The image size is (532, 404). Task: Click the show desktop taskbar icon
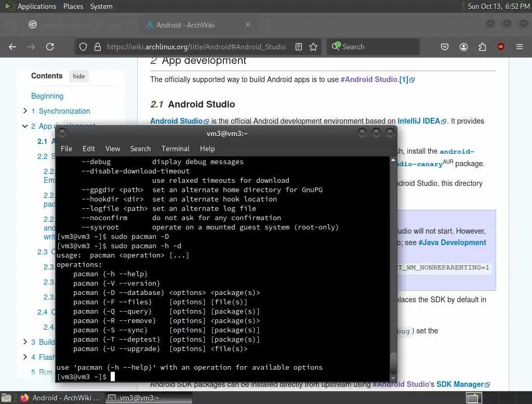coord(6,398)
